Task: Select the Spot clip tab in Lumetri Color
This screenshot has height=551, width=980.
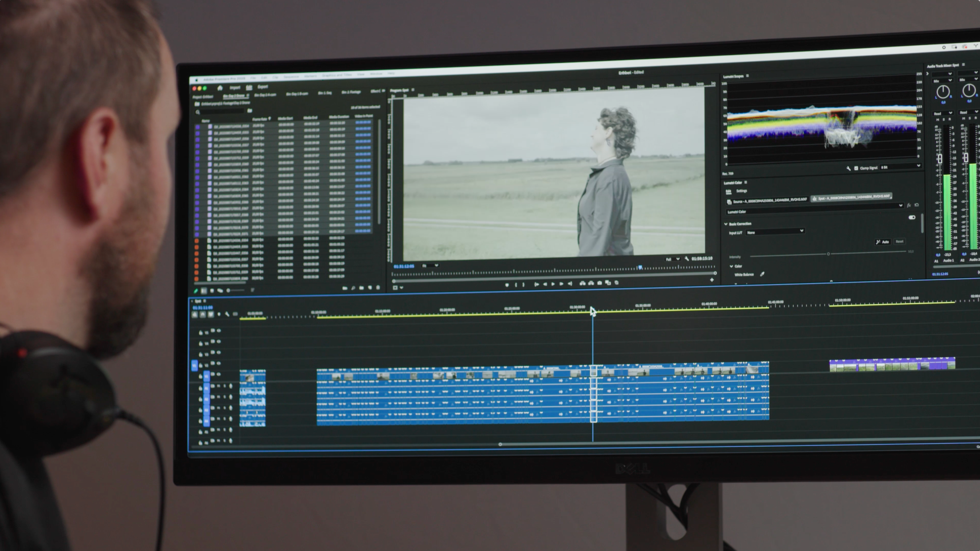Action: click(x=851, y=197)
